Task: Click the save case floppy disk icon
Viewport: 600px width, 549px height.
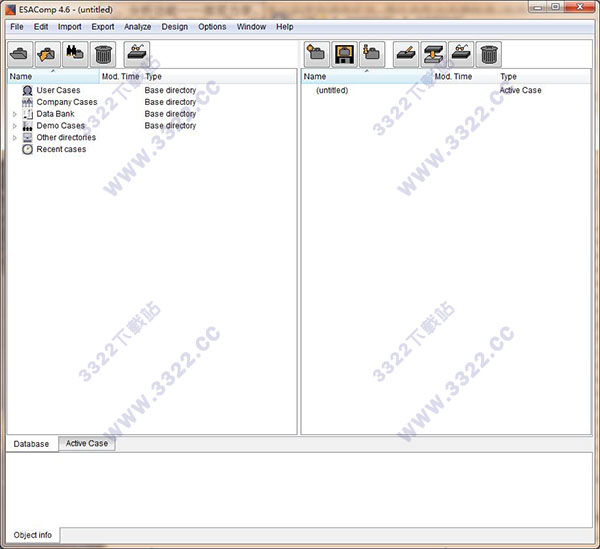Action: point(344,54)
